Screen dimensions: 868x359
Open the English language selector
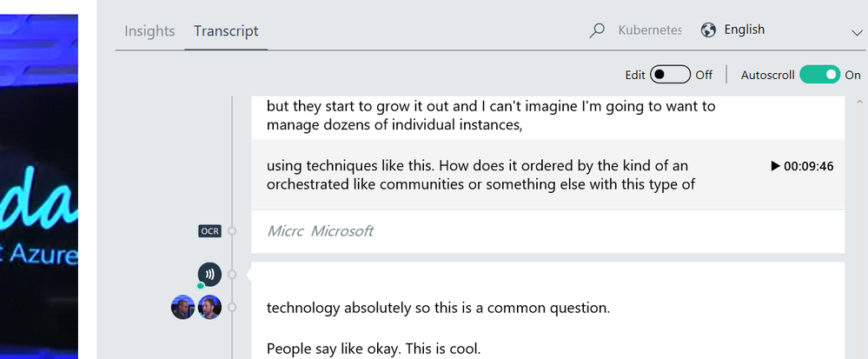click(744, 30)
